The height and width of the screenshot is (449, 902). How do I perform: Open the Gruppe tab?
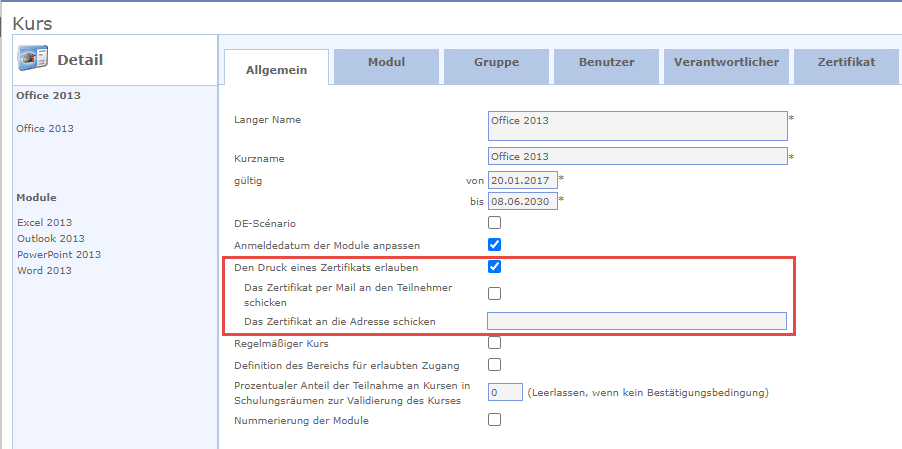pyautogui.click(x=496, y=62)
